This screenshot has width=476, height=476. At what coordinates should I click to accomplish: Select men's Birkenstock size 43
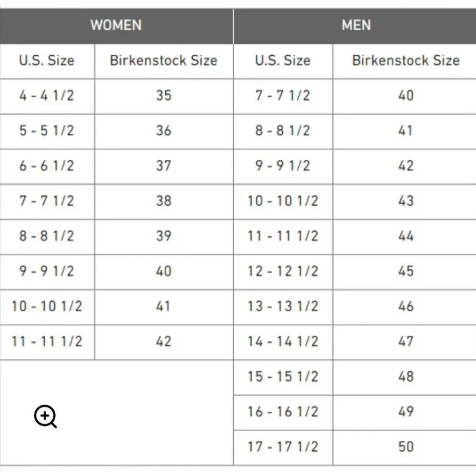click(405, 201)
